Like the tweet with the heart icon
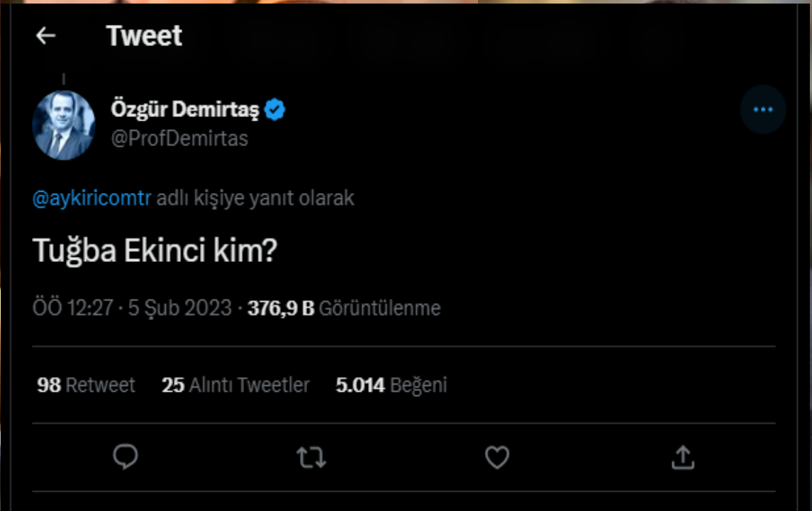812x511 pixels. pos(496,457)
